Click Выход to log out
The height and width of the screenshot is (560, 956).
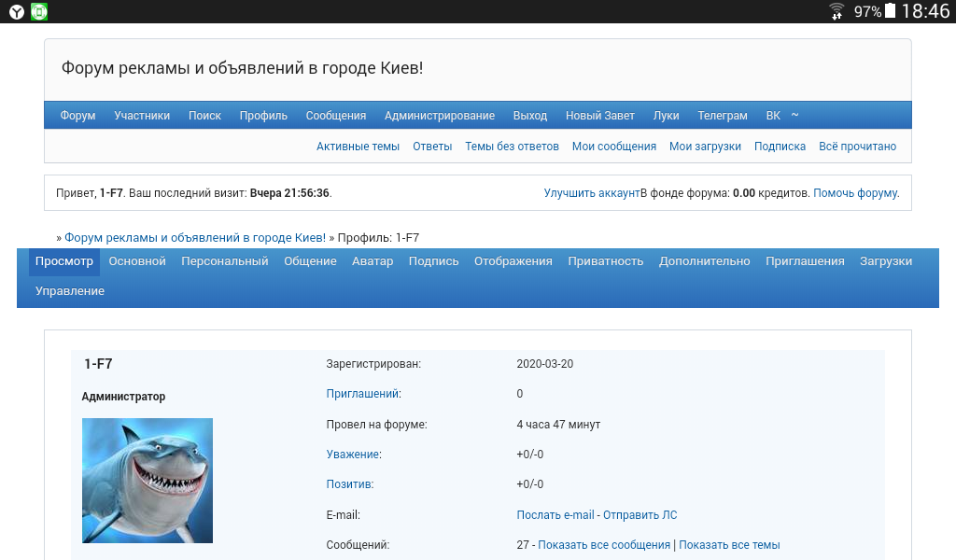[530, 116]
